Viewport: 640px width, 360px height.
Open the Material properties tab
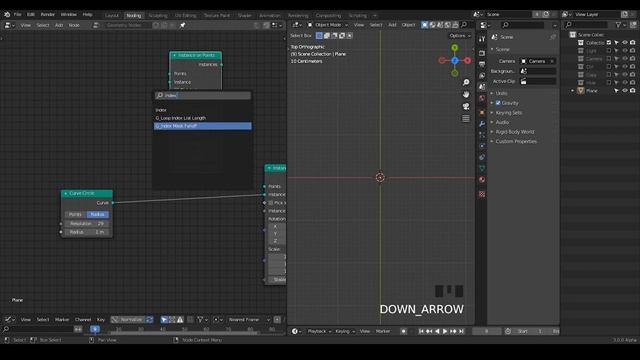[x=482, y=180]
